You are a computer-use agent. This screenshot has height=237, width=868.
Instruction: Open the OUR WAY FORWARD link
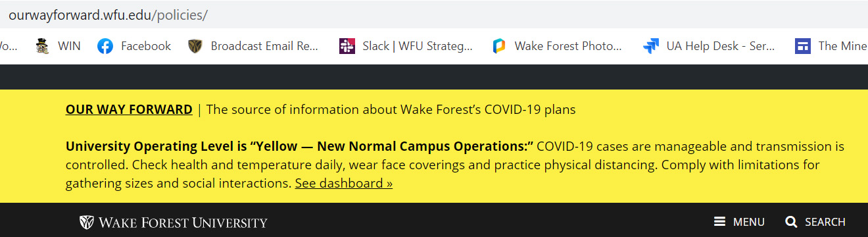click(129, 110)
